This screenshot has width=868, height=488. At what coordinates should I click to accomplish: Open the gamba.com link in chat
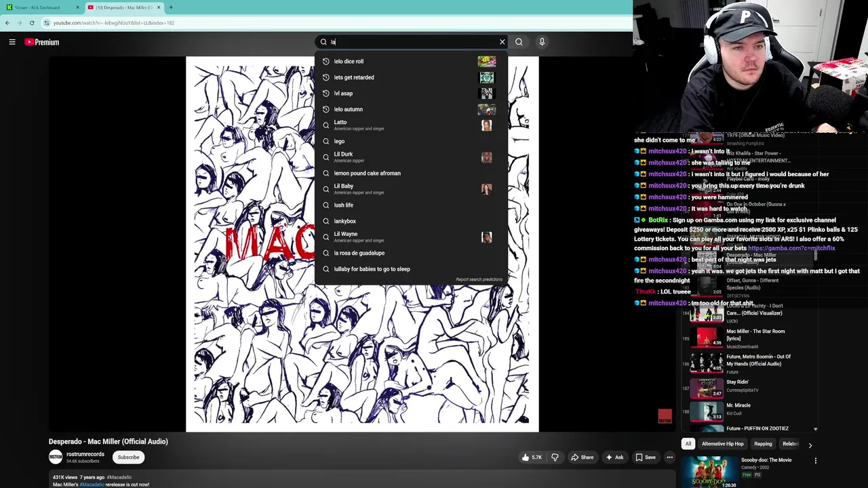coord(791,248)
